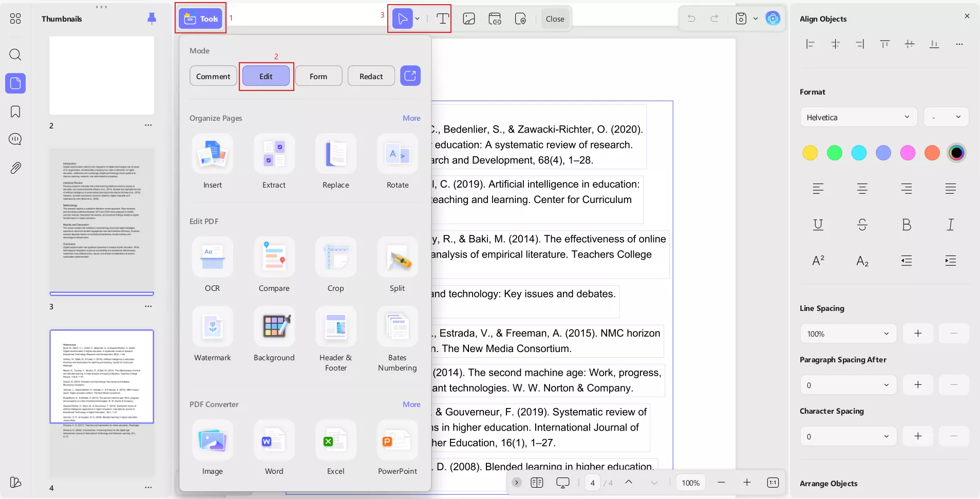
Task: Click the Insert pages icon
Action: pyautogui.click(x=212, y=154)
